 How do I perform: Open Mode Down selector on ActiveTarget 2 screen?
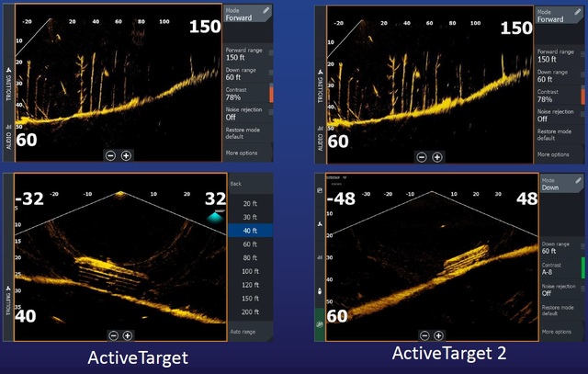[562, 184]
